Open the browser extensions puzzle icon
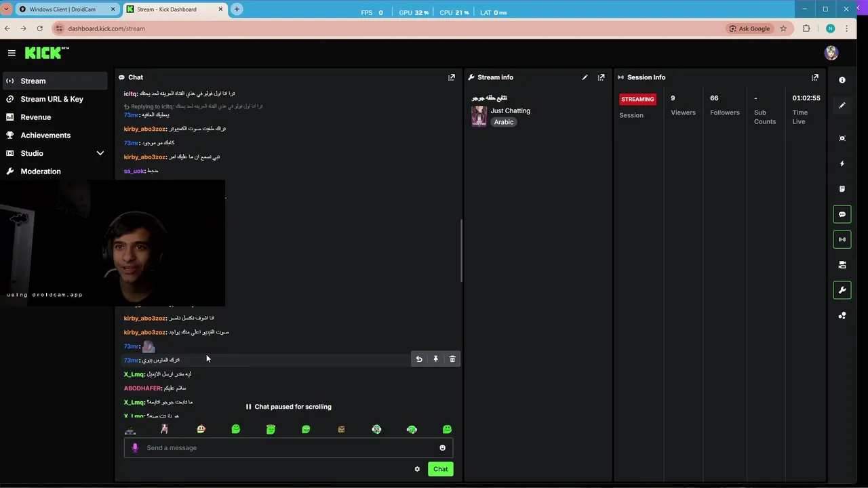Viewport: 868px width, 488px height. (806, 28)
